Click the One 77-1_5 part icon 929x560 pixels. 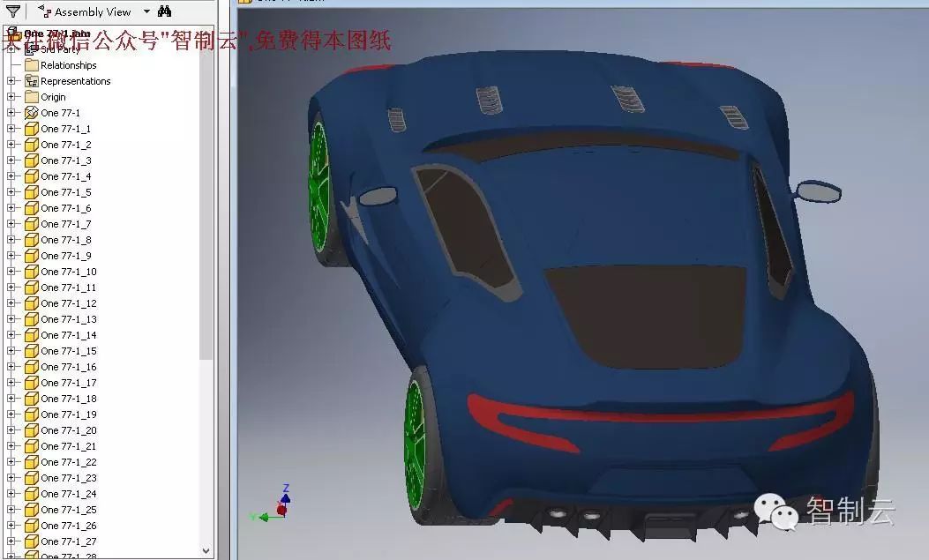click(x=32, y=192)
